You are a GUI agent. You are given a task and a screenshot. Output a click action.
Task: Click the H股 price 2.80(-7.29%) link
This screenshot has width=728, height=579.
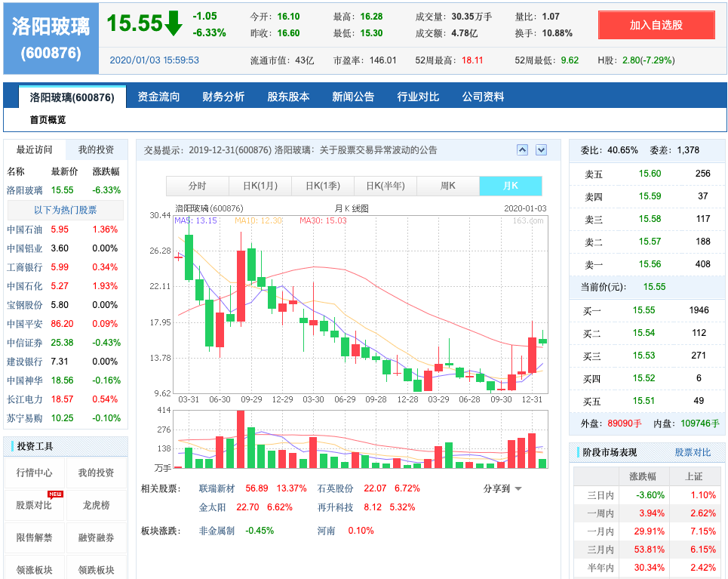[649, 60]
